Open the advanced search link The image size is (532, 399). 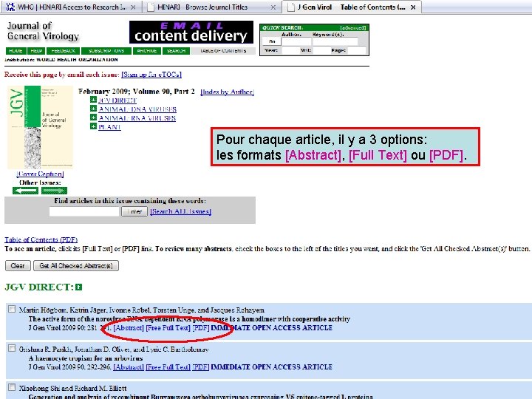point(353,28)
